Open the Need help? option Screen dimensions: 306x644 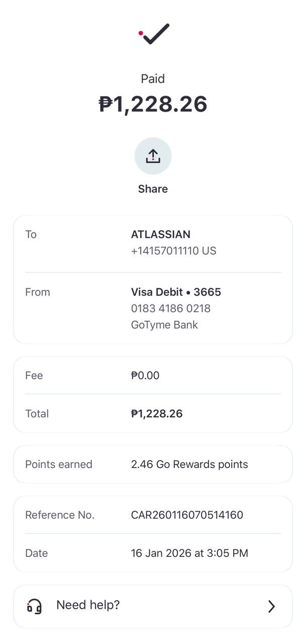click(x=88, y=605)
